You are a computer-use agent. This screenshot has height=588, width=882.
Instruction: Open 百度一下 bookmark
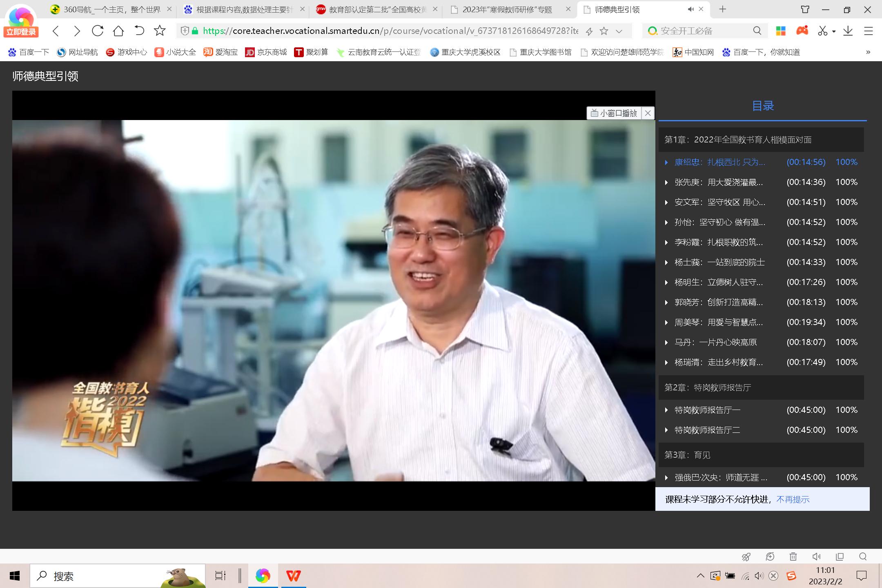pyautogui.click(x=29, y=52)
